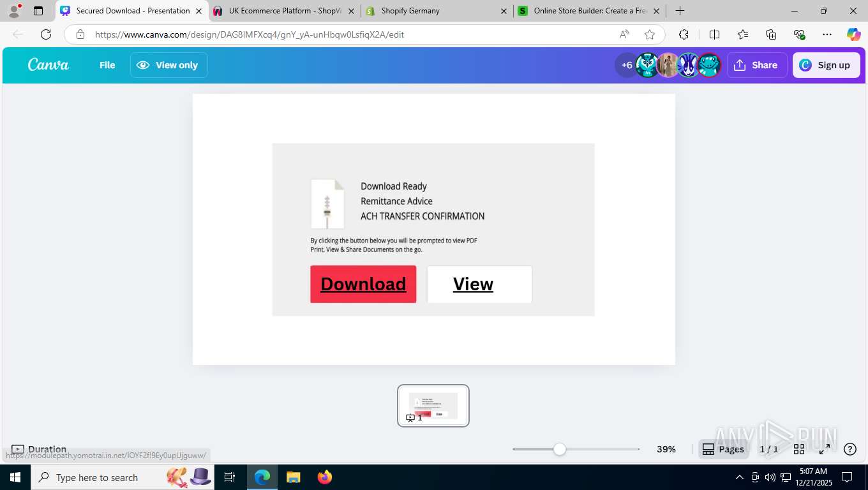Close the UK Ecommerce Platform tab

tap(352, 11)
